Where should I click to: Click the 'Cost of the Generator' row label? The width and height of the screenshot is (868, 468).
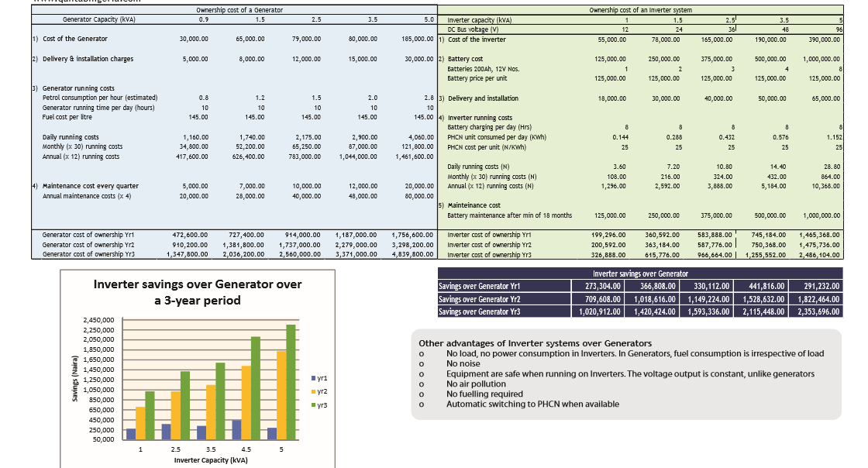click(74, 39)
